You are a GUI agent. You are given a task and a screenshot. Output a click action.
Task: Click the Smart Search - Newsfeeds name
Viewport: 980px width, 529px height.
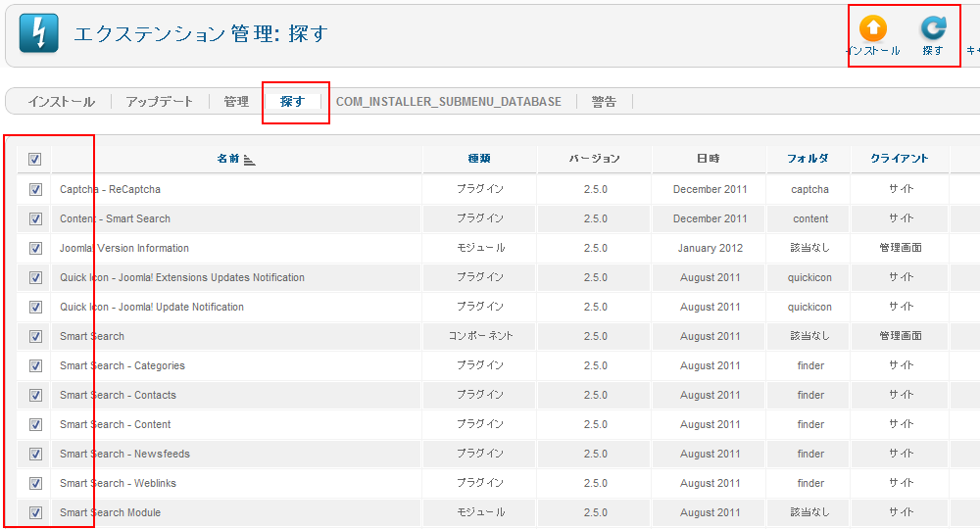tap(125, 454)
